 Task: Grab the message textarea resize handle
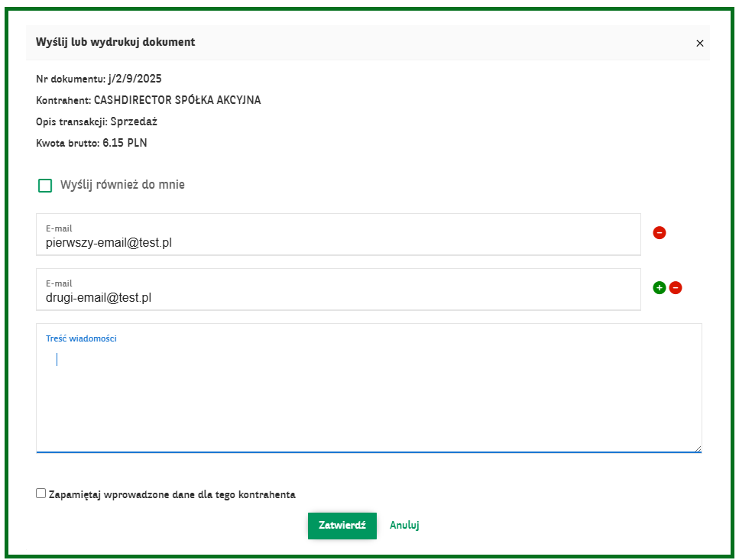pyautogui.click(x=698, y=449)
